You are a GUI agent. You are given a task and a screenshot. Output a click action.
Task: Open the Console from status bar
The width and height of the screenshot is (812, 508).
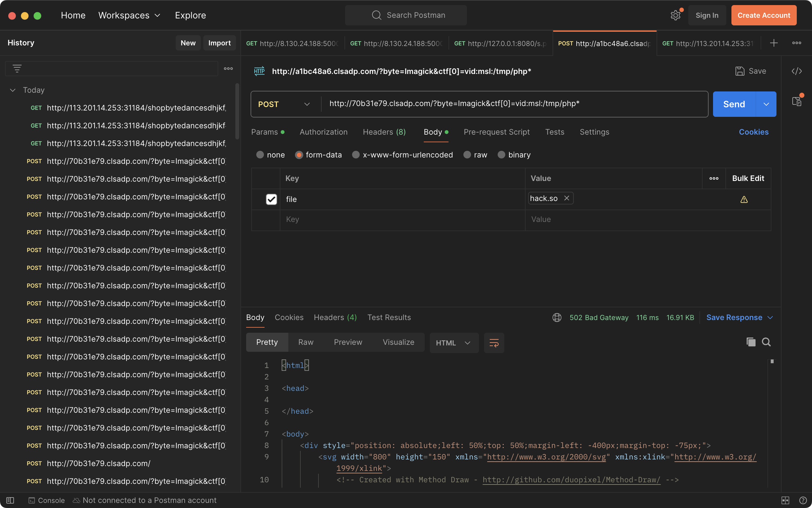47,500
